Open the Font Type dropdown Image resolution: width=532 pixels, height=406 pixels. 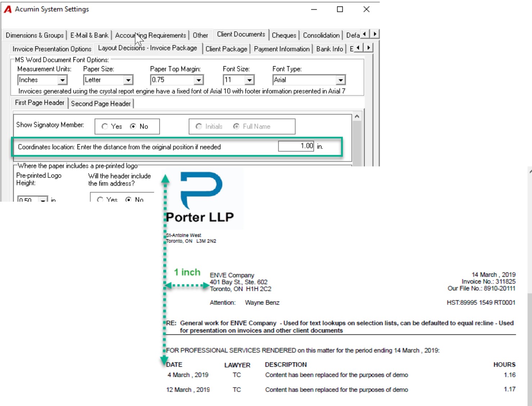pyautogui.click(x=341, y=80)
